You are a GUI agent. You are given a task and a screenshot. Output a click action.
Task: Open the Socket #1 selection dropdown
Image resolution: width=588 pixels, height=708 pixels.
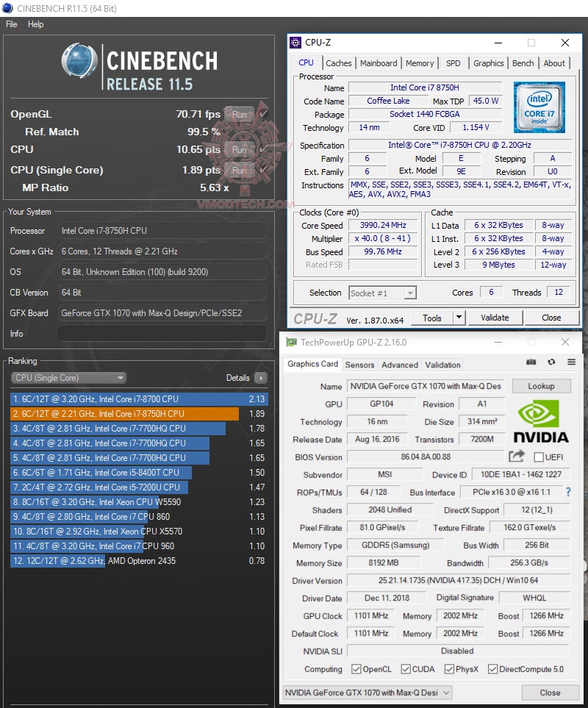pyautogui.click(x=383, y=293)
